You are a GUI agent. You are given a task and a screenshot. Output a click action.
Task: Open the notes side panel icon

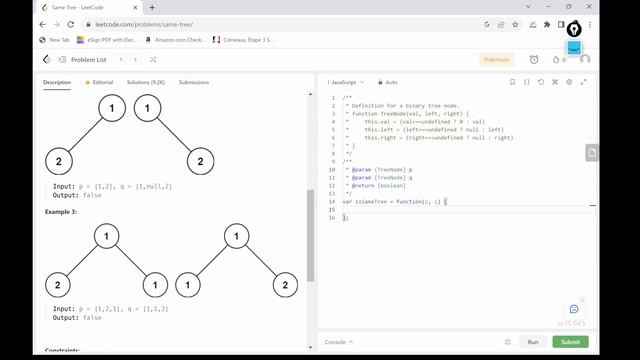pos(592,153)
